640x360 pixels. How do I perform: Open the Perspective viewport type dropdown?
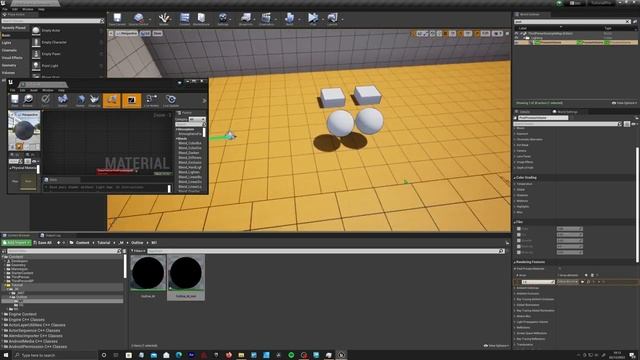tap(127, 33)
